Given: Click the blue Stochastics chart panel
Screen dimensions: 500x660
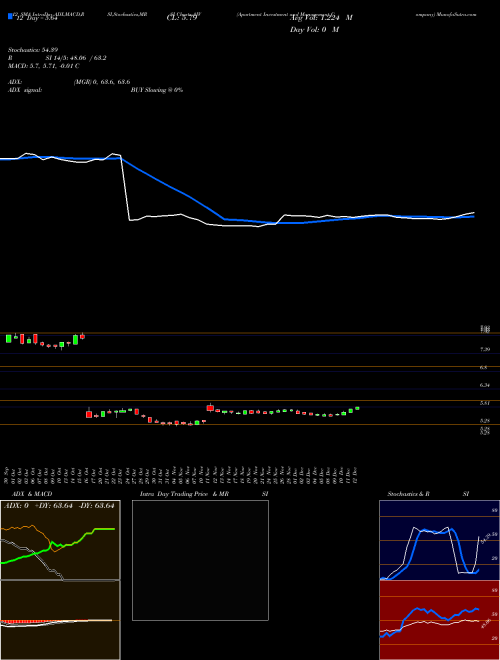Looking at the screenshot, I should 439,540.
